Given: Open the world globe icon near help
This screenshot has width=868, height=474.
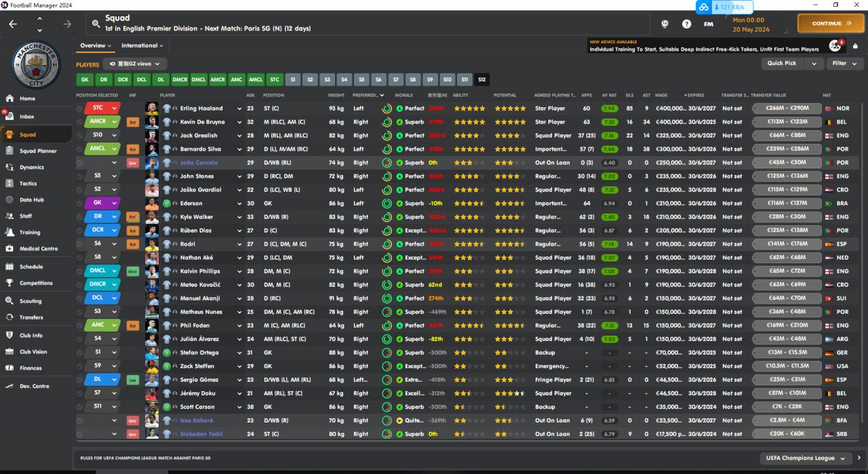Looking at the screenshot, I should point(665,24).
